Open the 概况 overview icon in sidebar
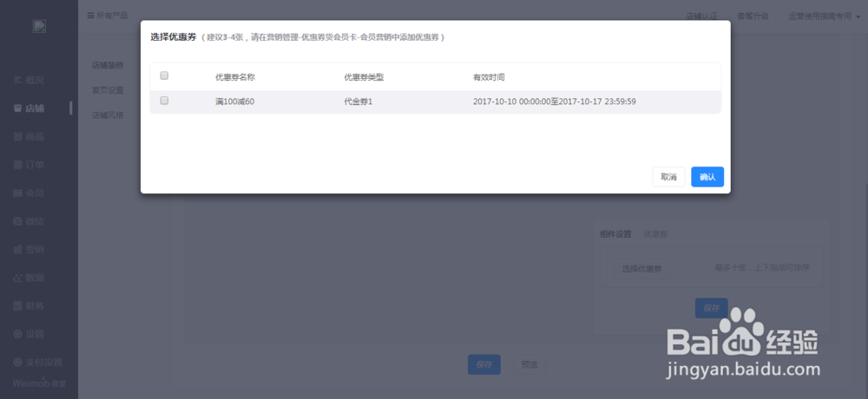This screenshot has height=399, width=868. coord(17,81)
